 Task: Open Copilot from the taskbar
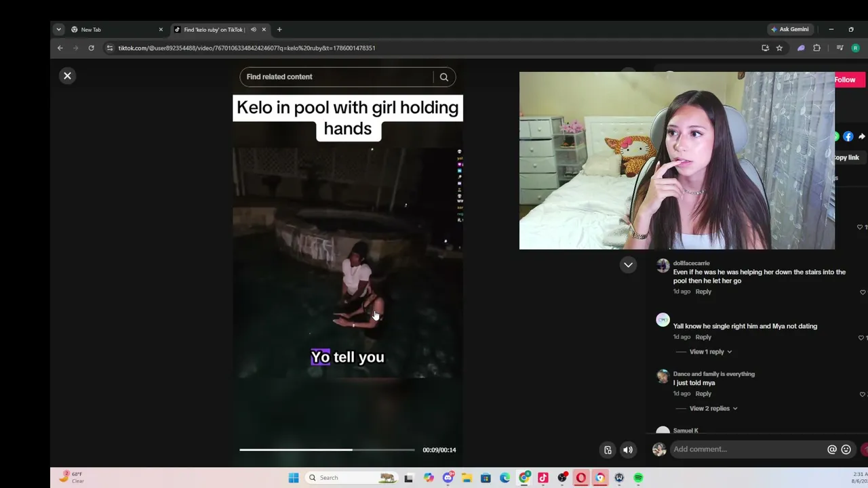coord(429,478)
